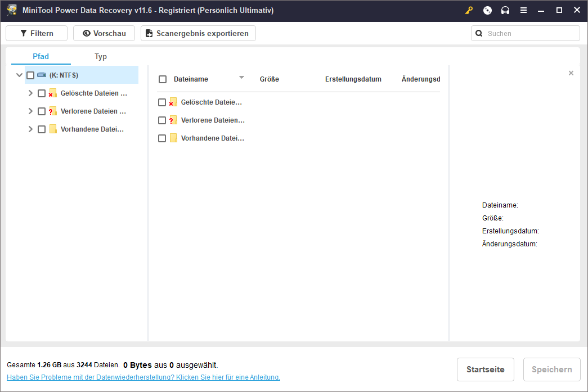Click the key registration icon in title bar
The width and height of the screenshot is (588, 392).
tap(469, 10)
